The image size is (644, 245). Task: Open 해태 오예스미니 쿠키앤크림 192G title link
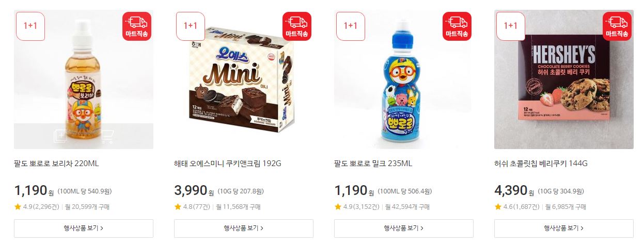[x=228, y=164]
